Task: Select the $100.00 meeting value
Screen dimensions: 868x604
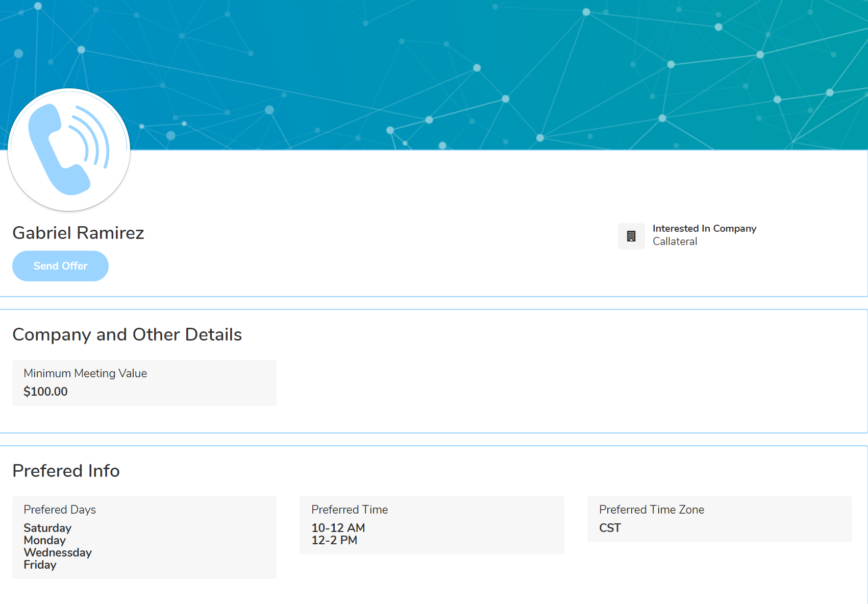Action: (x=45, y=392)
